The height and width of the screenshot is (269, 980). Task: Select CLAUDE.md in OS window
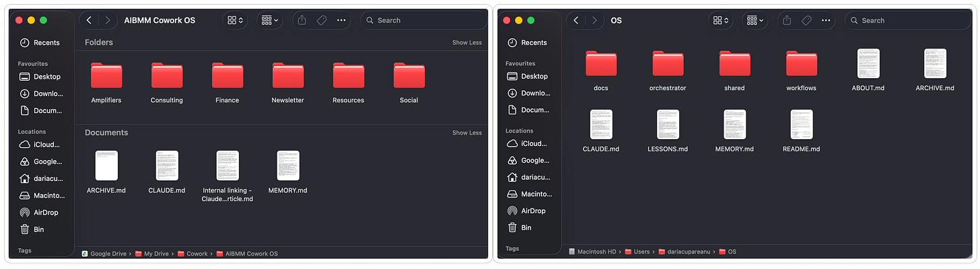pos(601,124)
